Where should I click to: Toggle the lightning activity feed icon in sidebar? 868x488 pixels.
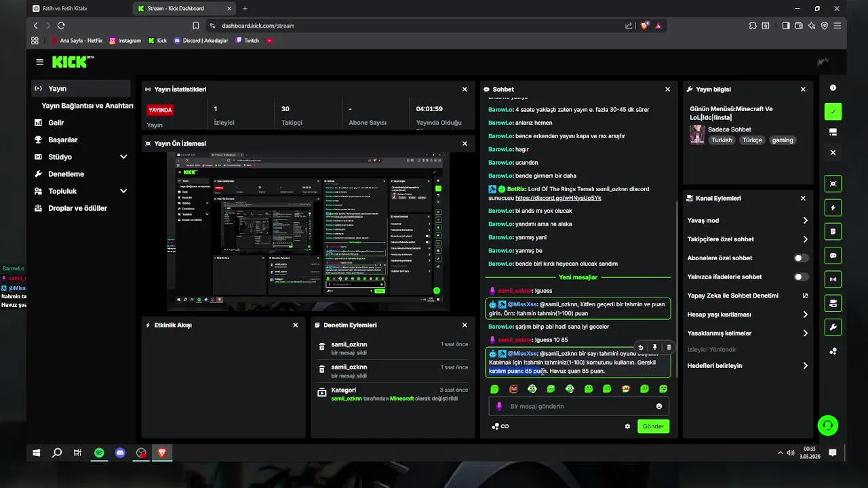(833, 207)
